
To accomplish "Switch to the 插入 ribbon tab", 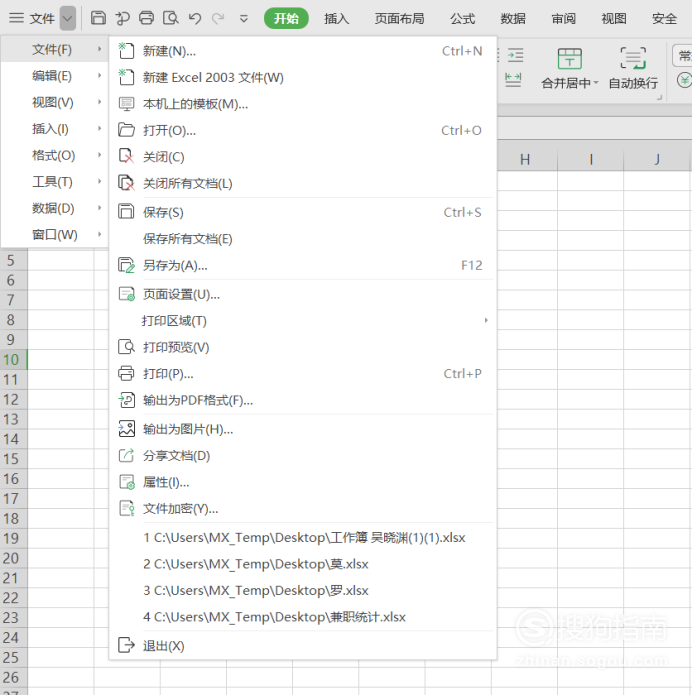I will coord(336,18).
